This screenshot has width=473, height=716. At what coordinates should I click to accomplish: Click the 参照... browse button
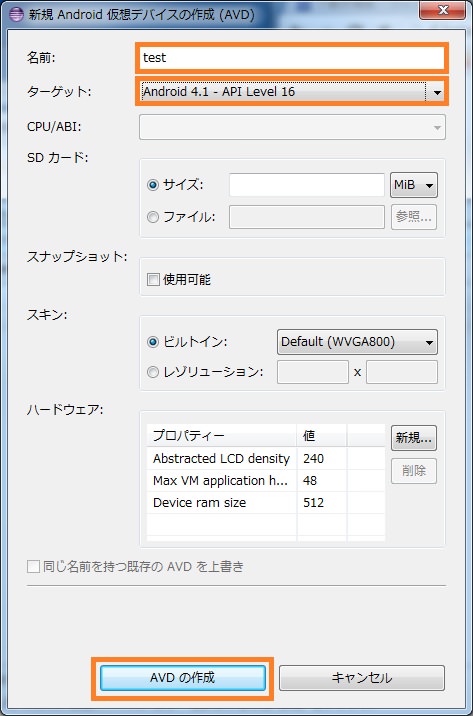pyautogui.click(x=414, y=217)
